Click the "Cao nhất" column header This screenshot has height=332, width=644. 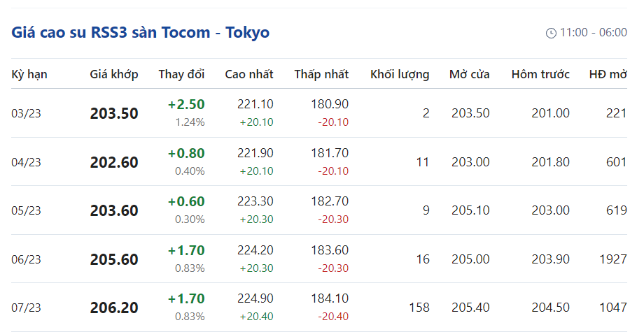[x=249, y=74]
